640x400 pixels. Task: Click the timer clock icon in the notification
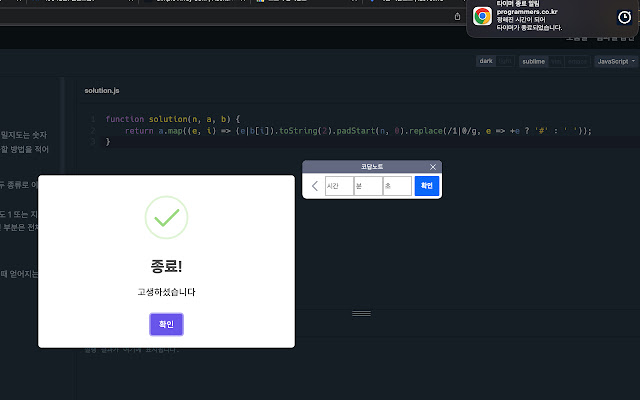tap(624, 16)
